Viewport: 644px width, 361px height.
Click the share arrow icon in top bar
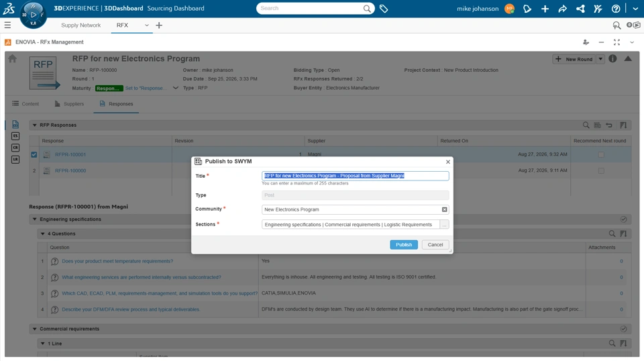[x=562, y=9]
